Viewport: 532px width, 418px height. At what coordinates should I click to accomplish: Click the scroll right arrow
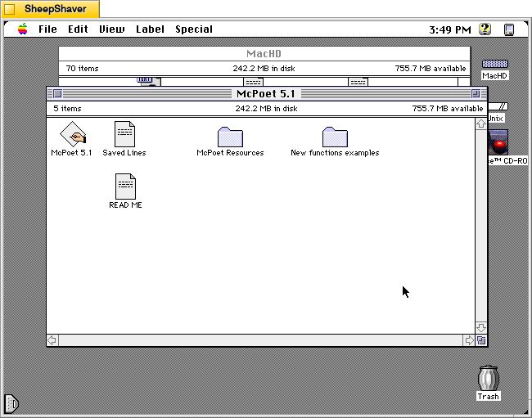coord(469,340)
